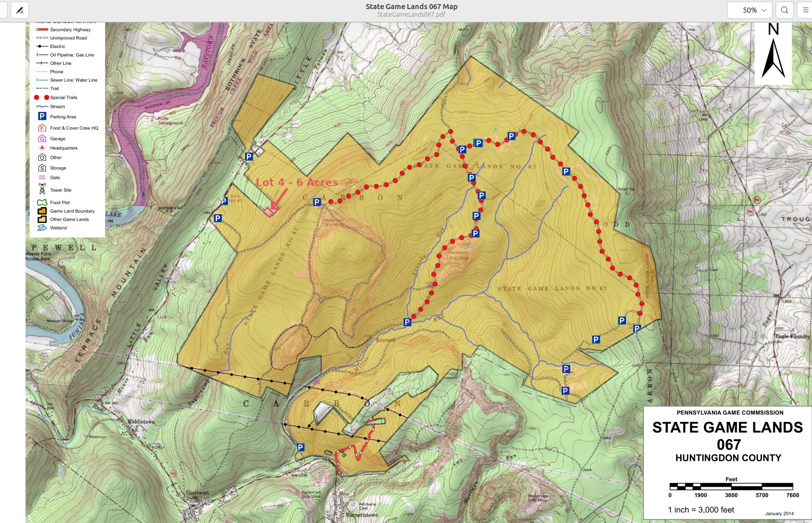Click the Electric line symbol in legend

coord(42,46)
